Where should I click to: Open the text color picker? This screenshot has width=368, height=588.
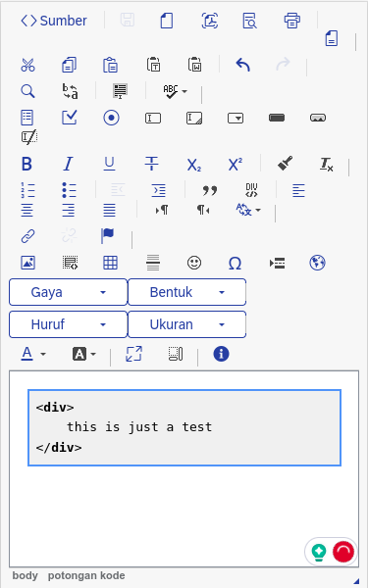[33, 354]
